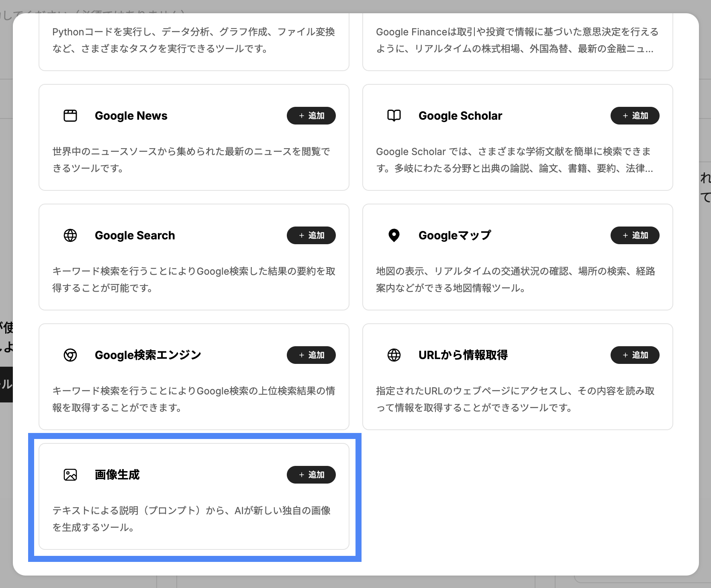Click the Google Search globe icon
711x588 pixels.
tap(70, 235)
